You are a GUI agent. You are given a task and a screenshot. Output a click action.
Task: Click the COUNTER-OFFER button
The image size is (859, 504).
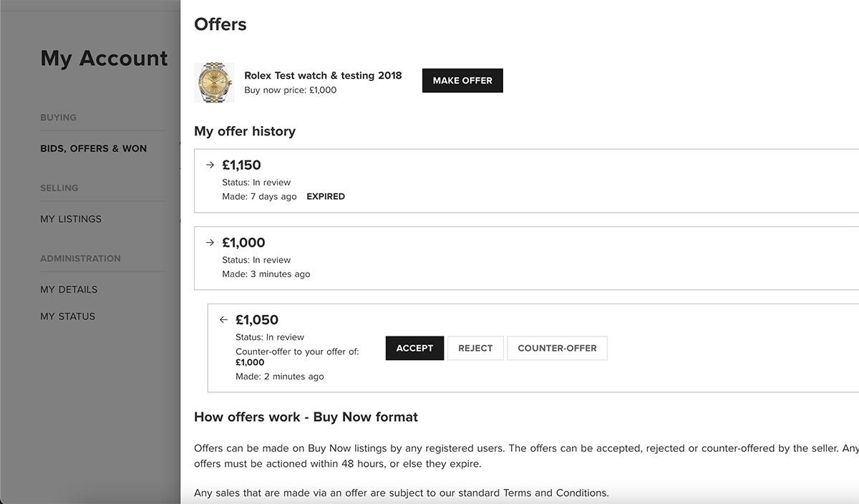click(x=557, y=348)
